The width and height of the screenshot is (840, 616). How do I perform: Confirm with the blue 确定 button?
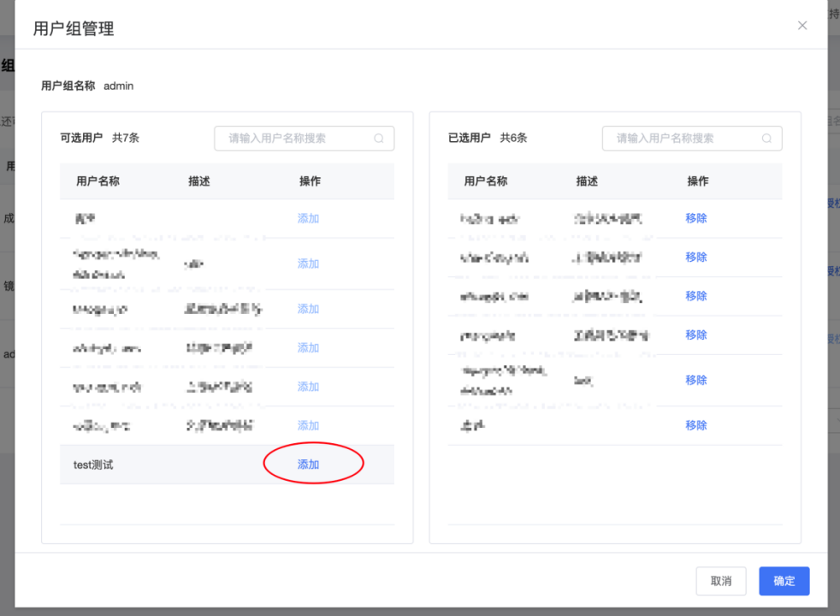click(784, 581)
